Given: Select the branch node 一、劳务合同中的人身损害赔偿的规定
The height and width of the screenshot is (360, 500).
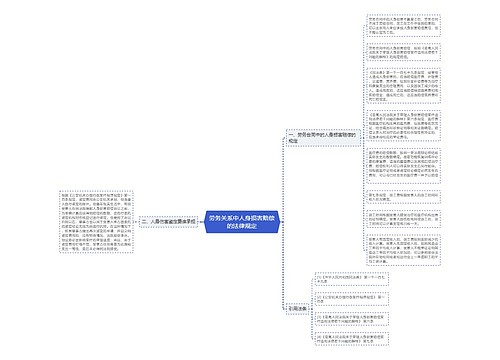Looking at the screenshot, I should [323, 138].
